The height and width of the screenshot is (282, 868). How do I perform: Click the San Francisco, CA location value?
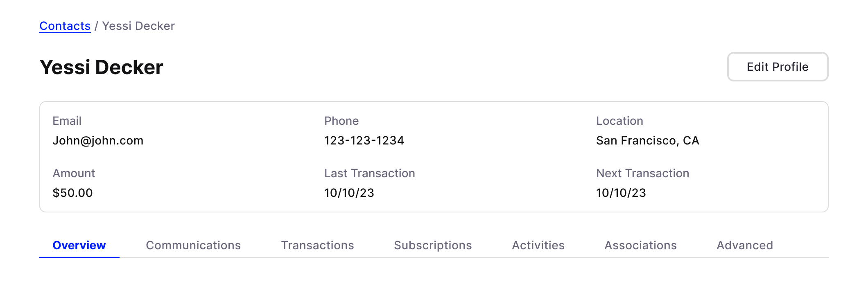[647, 140]
